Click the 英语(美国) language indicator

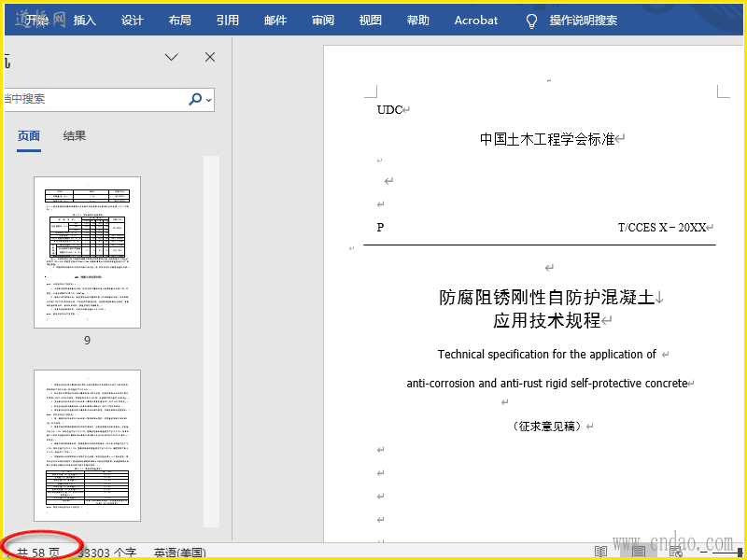(179, 553)
